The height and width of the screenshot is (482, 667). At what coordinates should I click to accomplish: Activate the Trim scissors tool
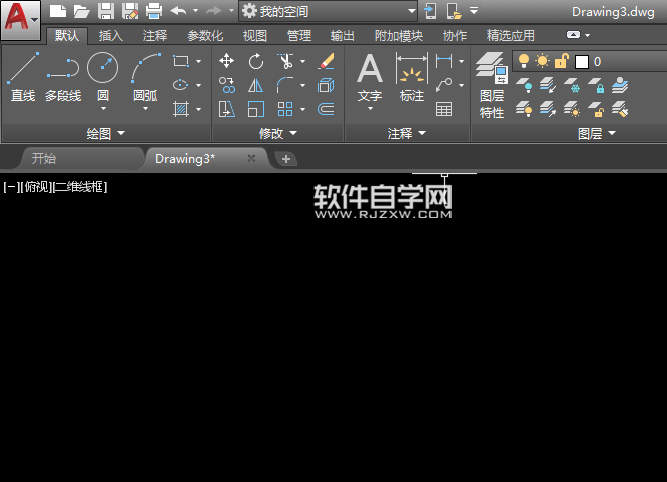[285, 61]
